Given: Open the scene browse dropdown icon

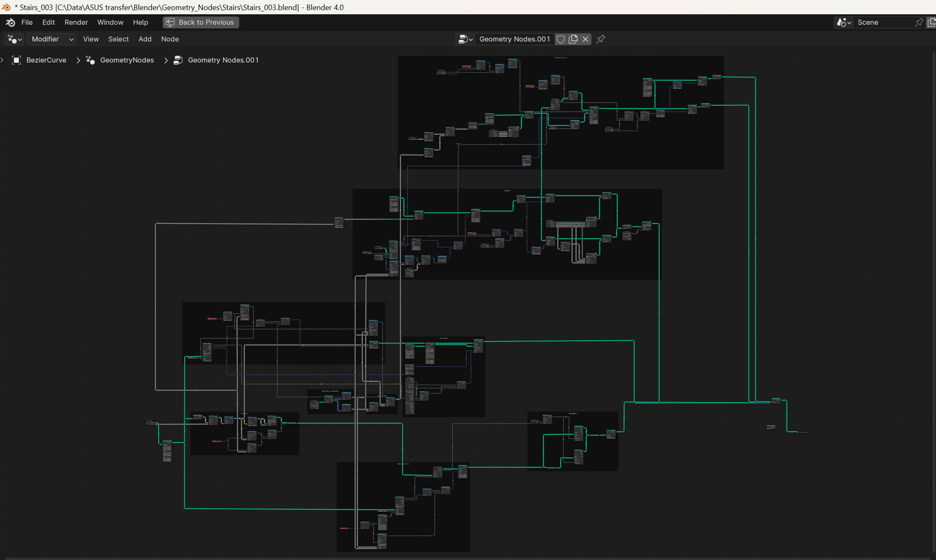Looking at the screenshot, I should (x=844, y=23).
